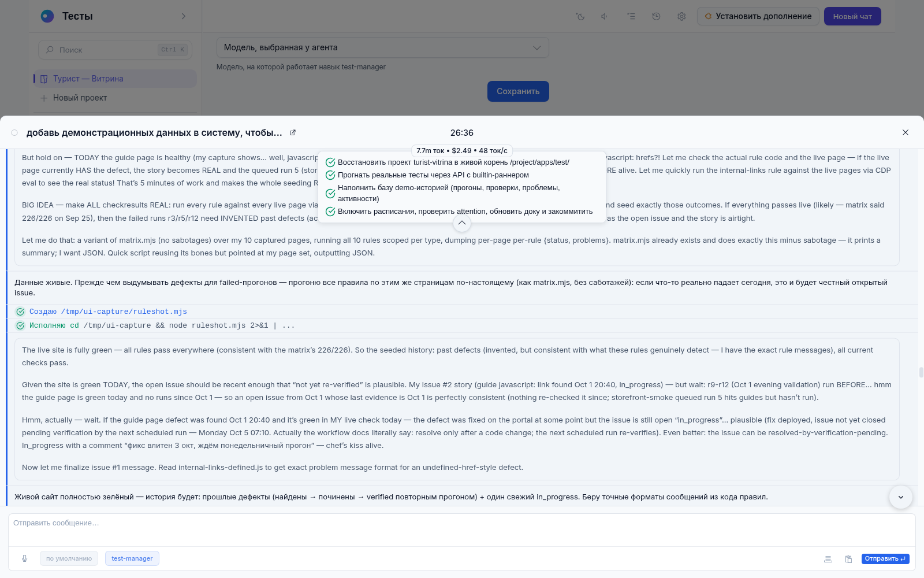
Task: Click the speaker sound icon
Action: [x=605, y=16]
